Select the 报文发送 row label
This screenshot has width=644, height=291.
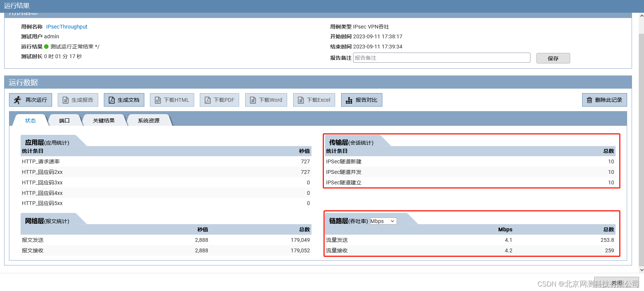pos(33,240)
